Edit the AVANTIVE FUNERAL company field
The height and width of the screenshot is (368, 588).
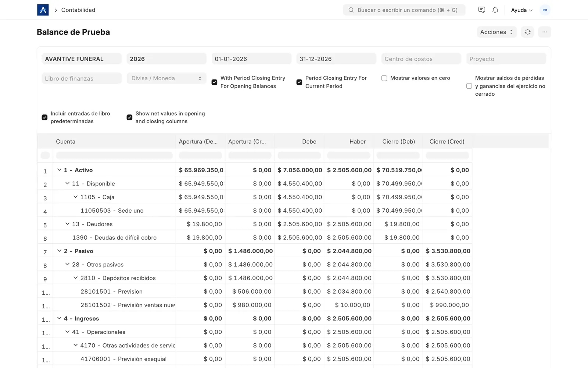coord(82,59)
